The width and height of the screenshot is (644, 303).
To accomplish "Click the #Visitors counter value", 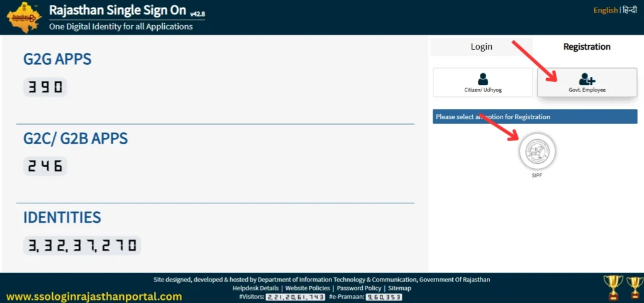I will (x=296, y=297).
